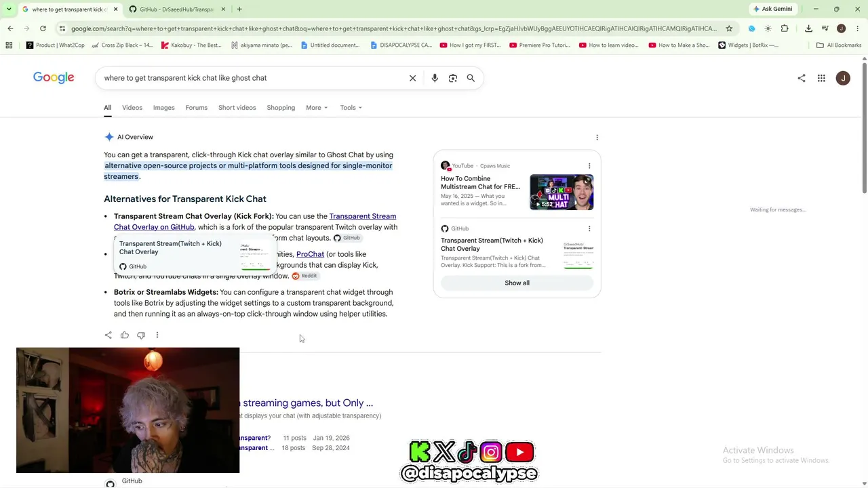
Task: Select the All results tab
Action: [107, 108]
